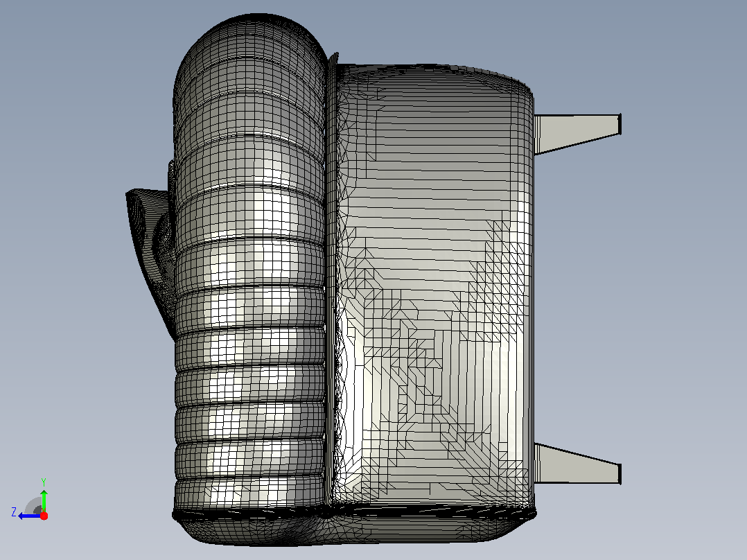Click the red X axis dot on the triad
This screenshot has height=560, width=747.
click(x=44, y=516)
